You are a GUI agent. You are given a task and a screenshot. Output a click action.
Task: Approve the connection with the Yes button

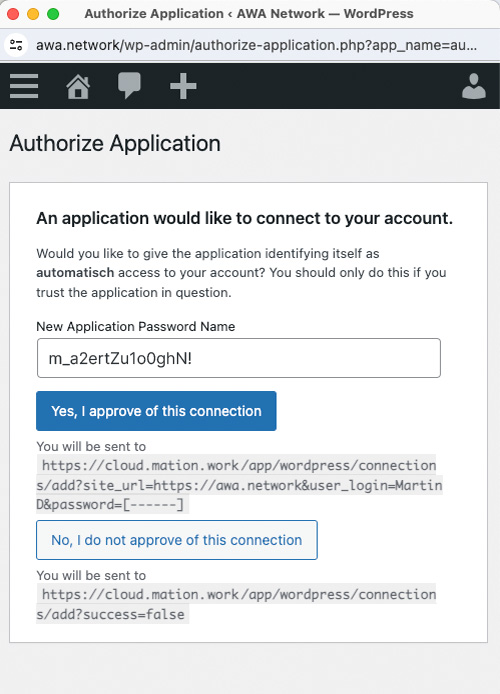156,411
